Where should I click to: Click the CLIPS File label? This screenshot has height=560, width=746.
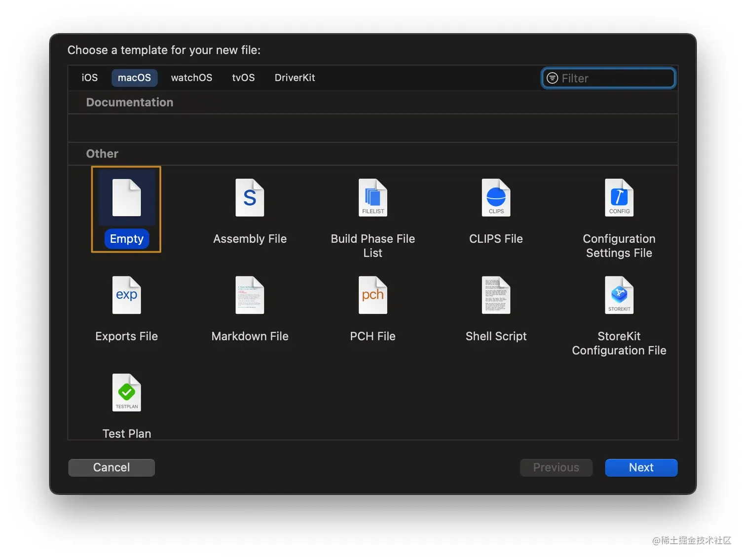click(x=496, y=239)
